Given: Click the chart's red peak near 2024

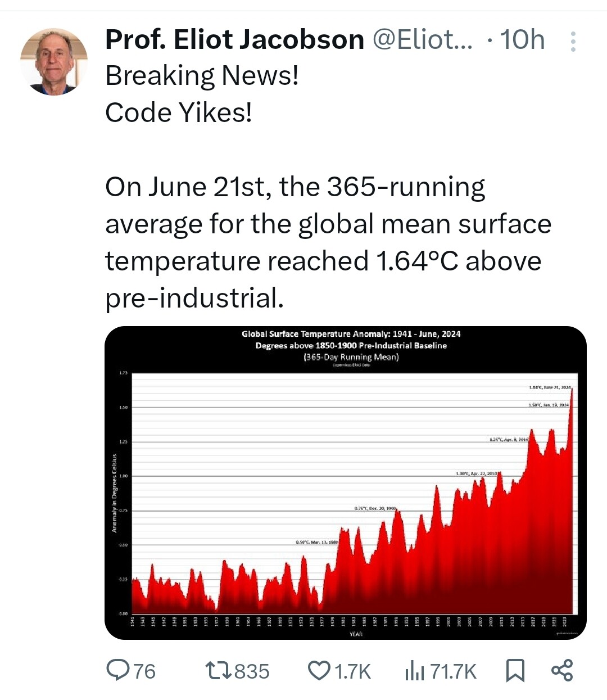Looking at the screenshot, I should (x=572, y=394).
